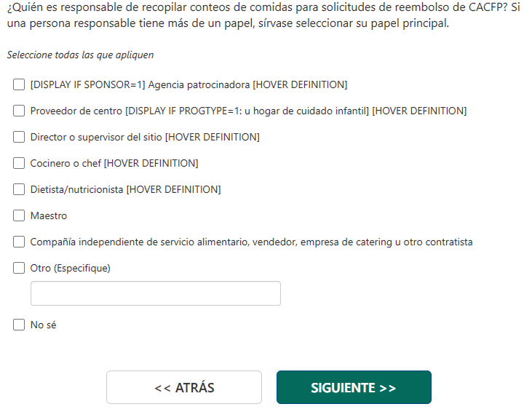Go back with the << ATRÁS button

184,387
